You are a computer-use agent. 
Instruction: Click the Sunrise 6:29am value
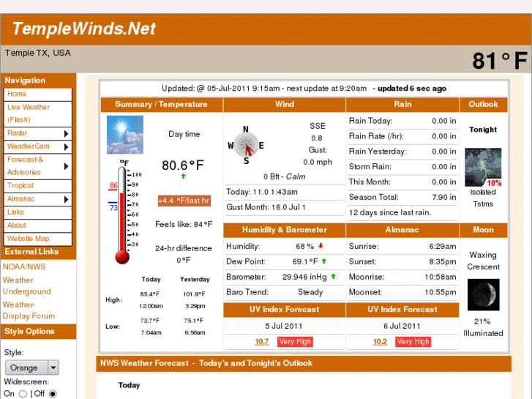click(443, 247)
